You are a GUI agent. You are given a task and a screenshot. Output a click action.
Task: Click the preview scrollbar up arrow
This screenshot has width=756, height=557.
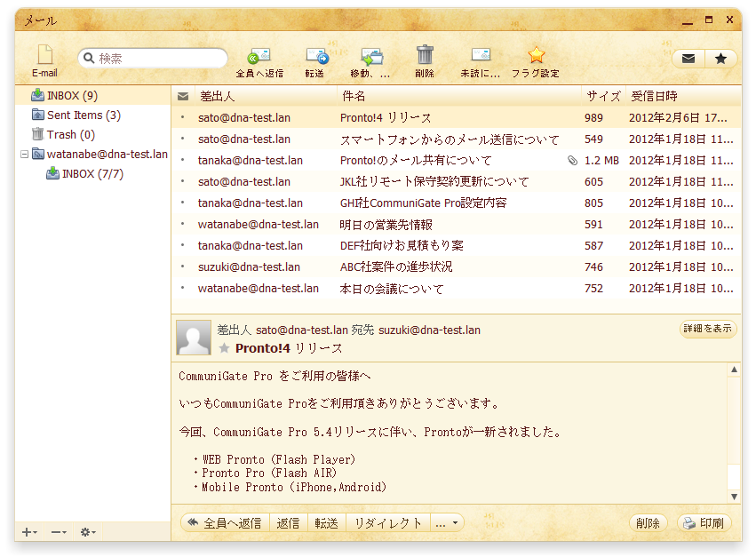coord(734,370)
